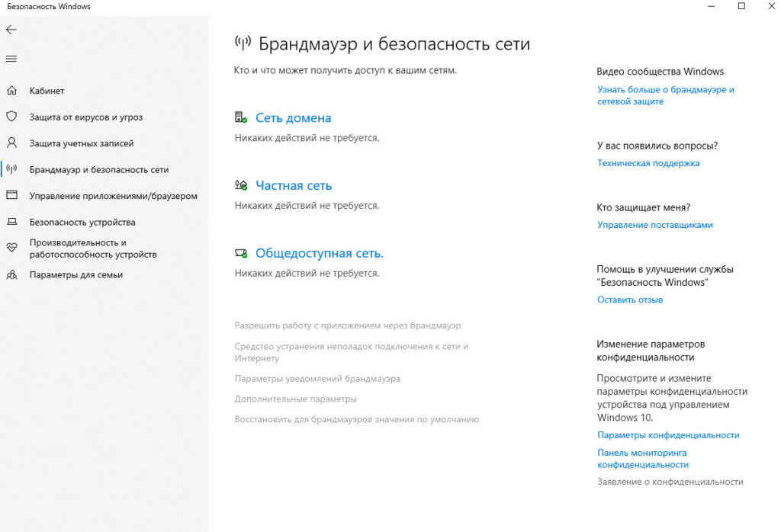Expand the navigation pane with hamburger button
781x532 pixels.
coord(11,58)
